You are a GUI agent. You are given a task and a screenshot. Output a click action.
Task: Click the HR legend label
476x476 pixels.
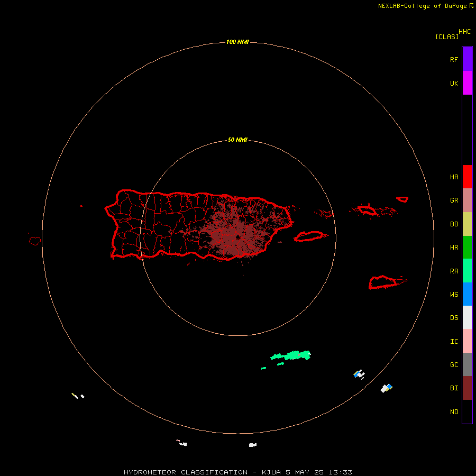tap(454, 248)
